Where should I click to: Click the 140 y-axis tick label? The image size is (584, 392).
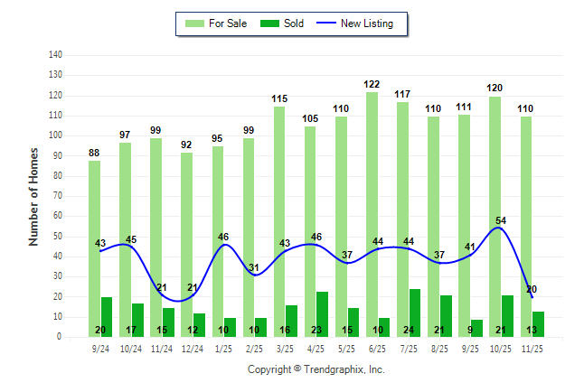pyautogui.click(x=55, y=54)
